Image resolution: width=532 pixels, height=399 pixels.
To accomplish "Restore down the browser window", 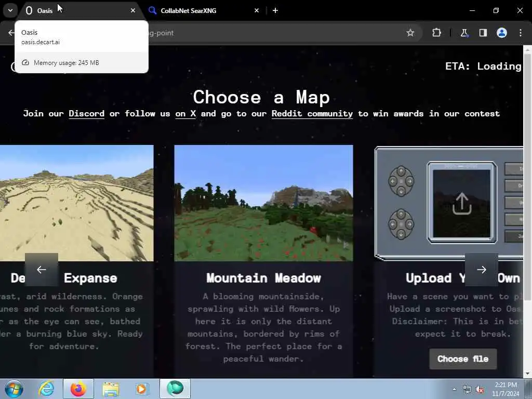I will [496, 10].
